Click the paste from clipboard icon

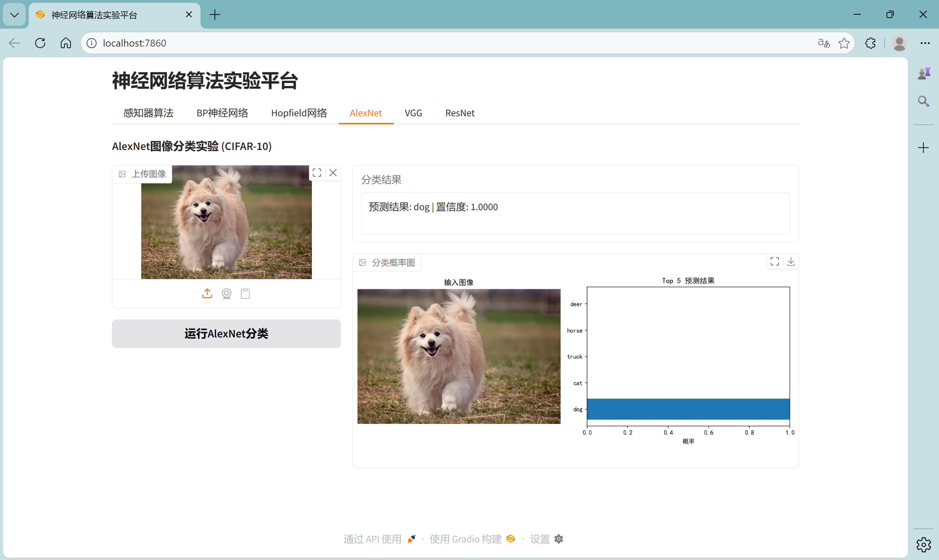[x=245, y=293]
